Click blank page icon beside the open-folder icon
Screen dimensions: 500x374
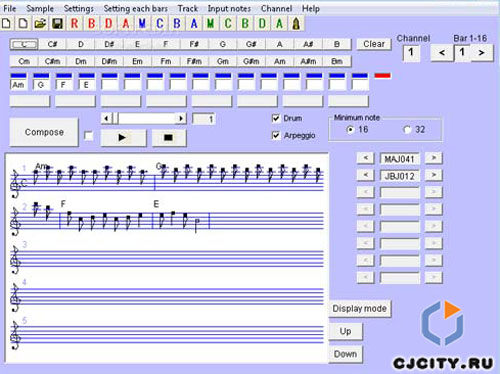coord(23,24)
